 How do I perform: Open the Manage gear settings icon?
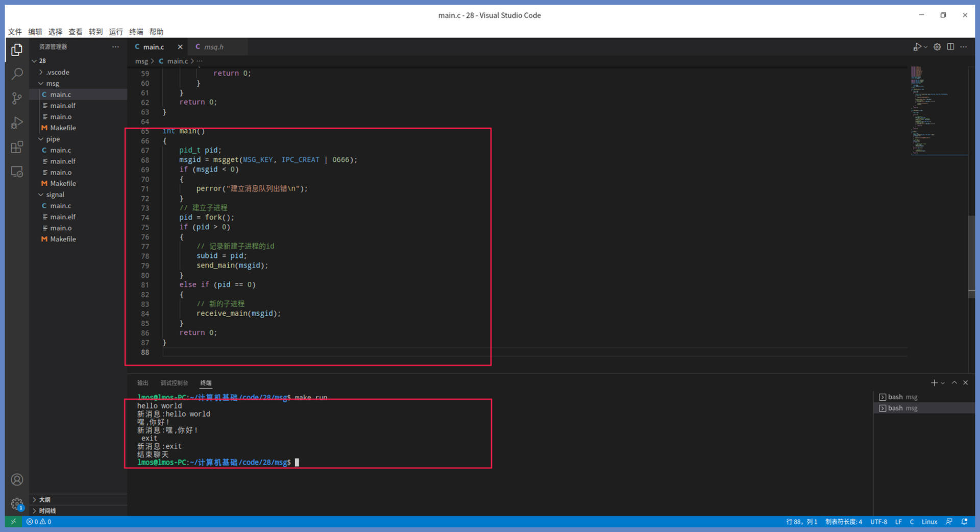tap(17, 504)
